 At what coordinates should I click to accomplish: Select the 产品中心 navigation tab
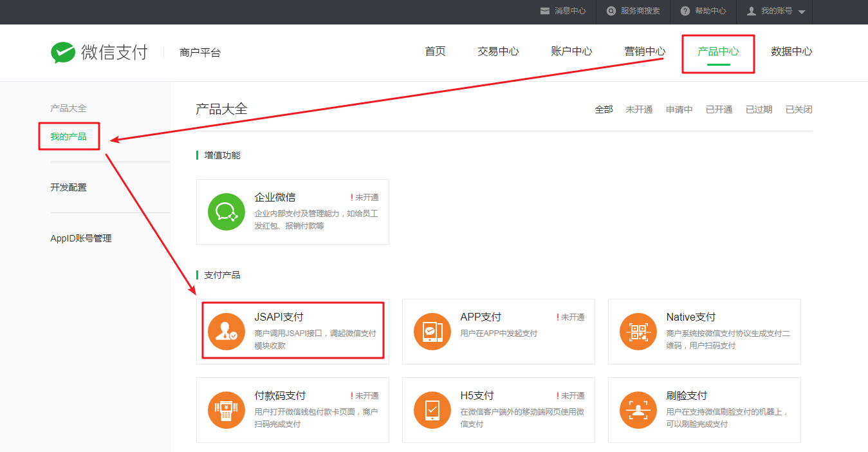tap(718, 52)
